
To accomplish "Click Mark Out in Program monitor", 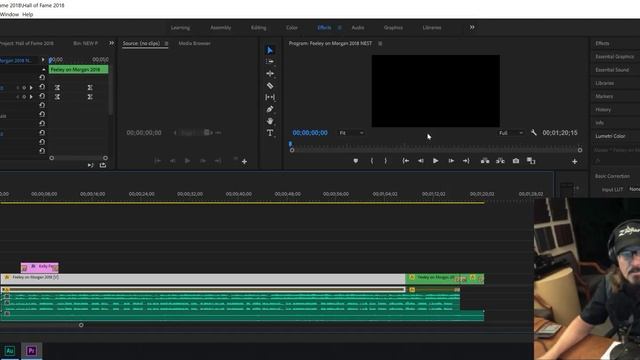I will (385, 161).
